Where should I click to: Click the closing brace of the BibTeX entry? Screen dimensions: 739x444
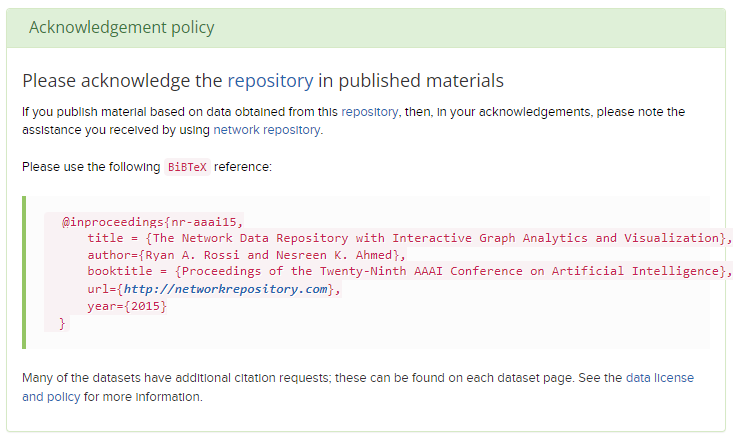tap(62, 322)
